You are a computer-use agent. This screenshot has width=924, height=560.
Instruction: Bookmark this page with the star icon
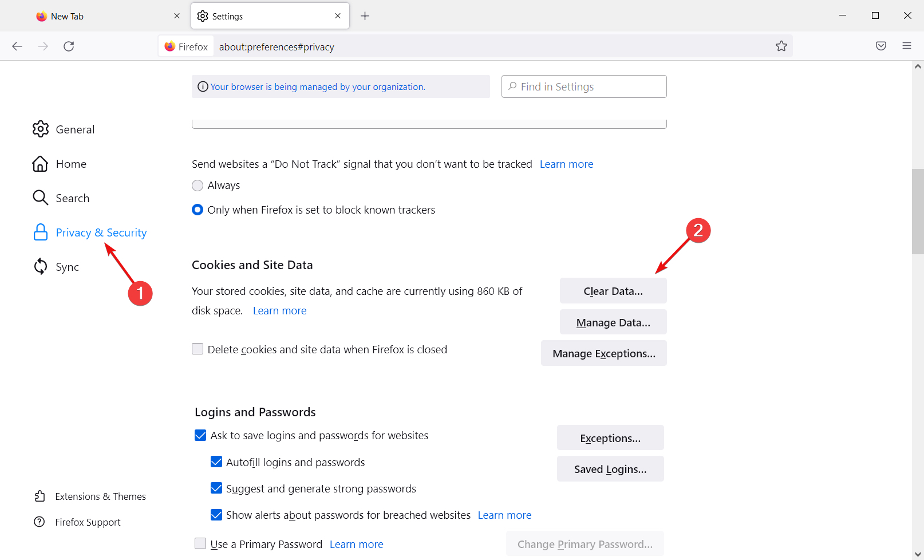781,46
